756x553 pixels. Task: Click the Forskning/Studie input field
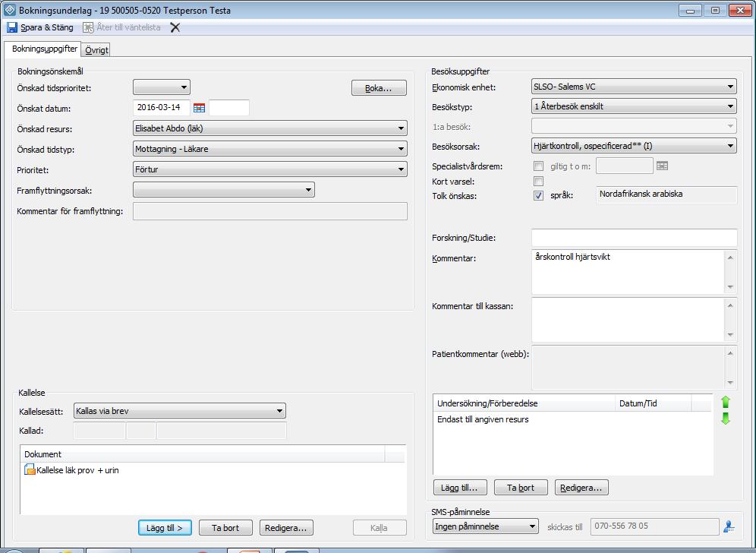[634, 238]
